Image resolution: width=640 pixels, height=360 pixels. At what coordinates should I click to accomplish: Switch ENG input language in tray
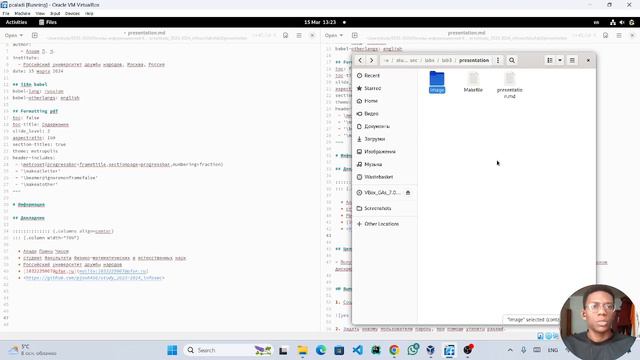click(553, 350)
